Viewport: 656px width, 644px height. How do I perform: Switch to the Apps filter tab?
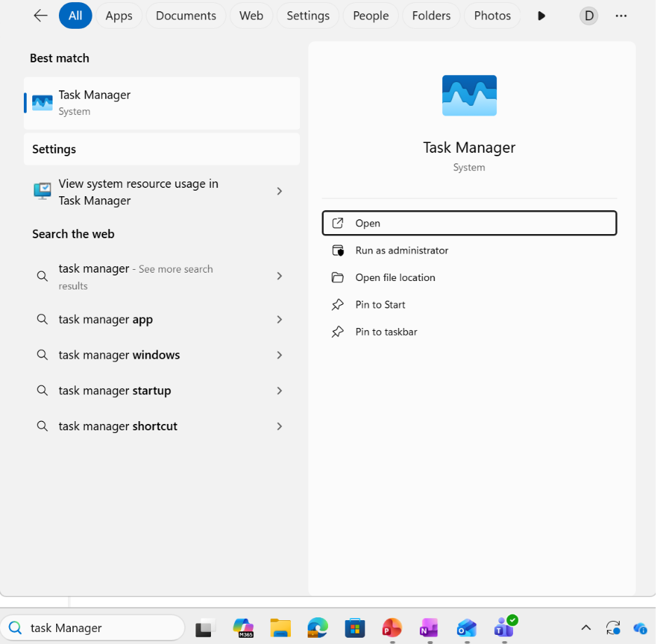click(x=119, y=16)
